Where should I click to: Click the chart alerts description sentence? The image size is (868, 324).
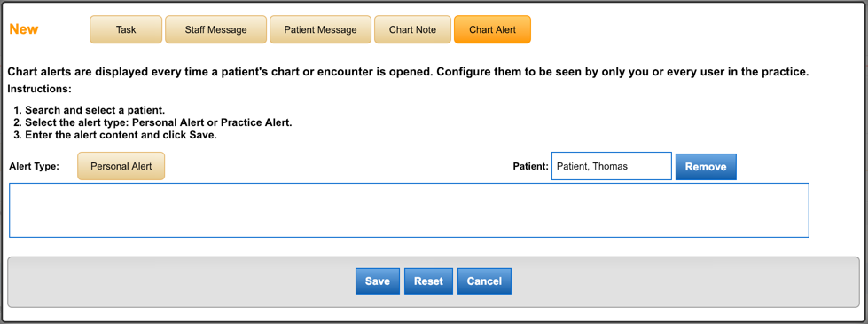point(409,72)
